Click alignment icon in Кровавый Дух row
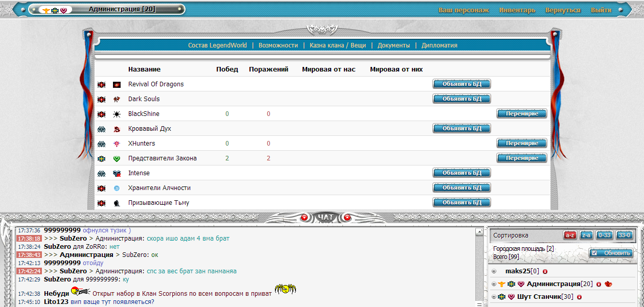Screen dimensions: 644x307 pos(101,129)
